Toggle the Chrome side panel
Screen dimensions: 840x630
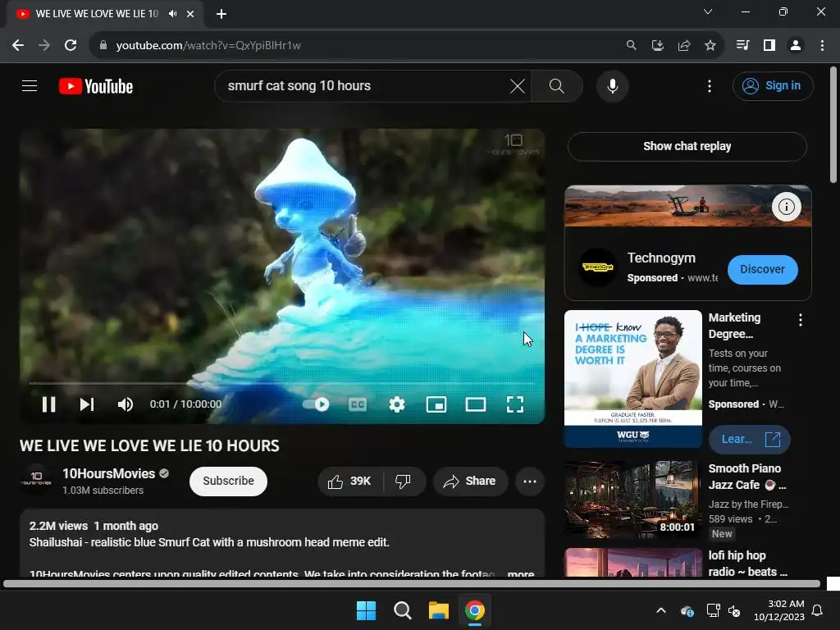coord(769,46)
